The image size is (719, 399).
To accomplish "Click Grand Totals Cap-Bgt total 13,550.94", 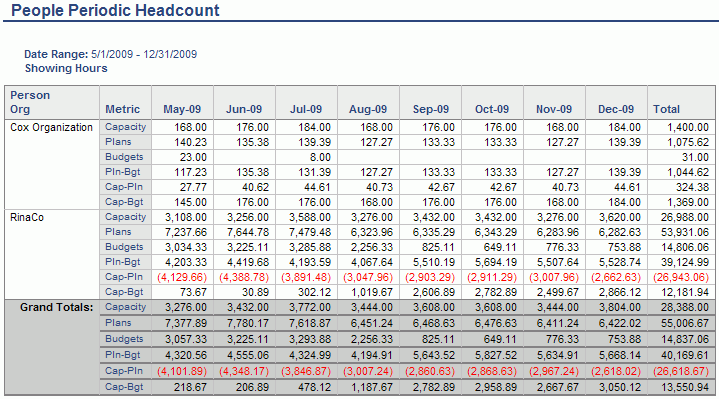I will [685, 387].
